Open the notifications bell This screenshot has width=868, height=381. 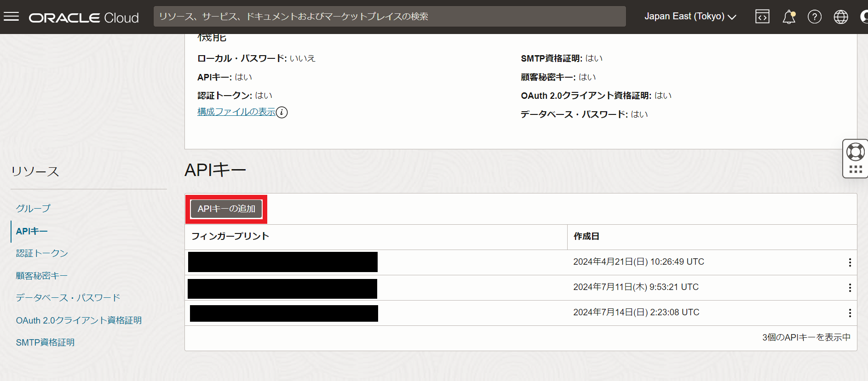[789, 17]
